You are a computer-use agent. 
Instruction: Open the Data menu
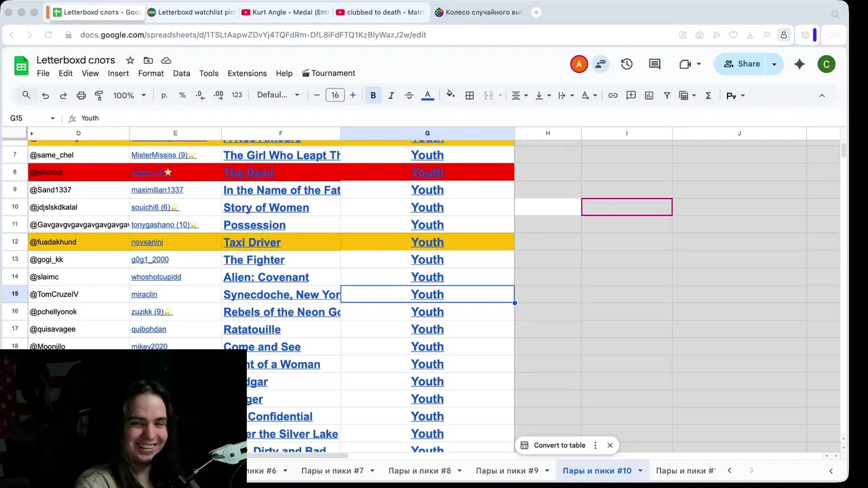tap(181, 73)
